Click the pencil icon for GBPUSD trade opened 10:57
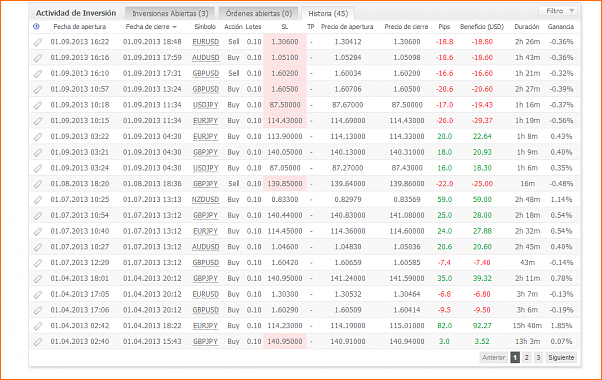The width and height of the screenshot is (602, 380). tap(38, 89)
